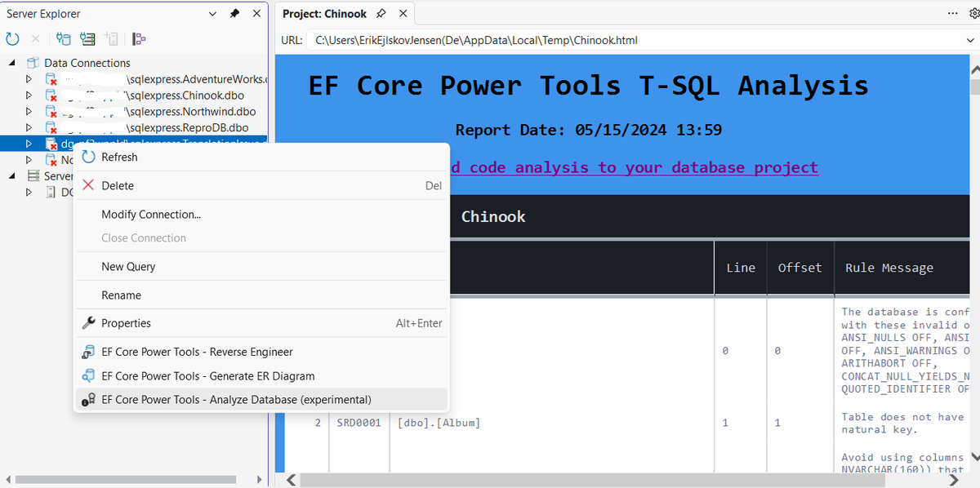Select EF Core Power Tools - Analyze Database

coord(261,400)
